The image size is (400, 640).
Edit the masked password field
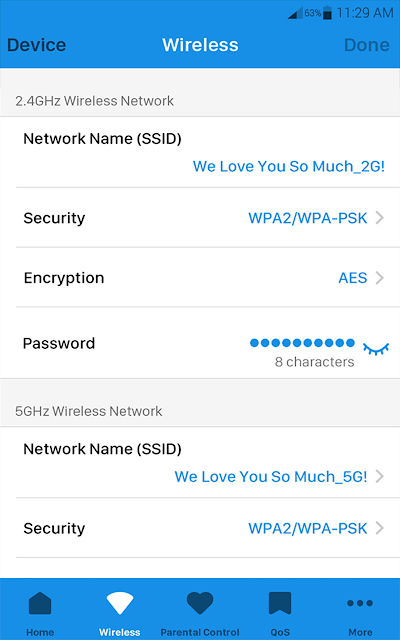click(302, 343)
